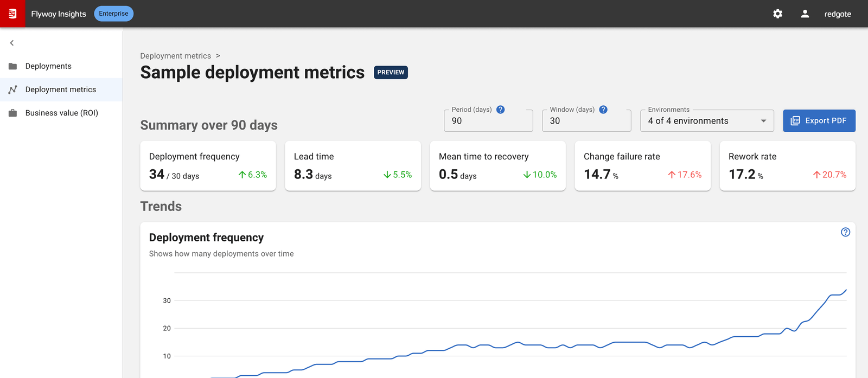
Task: Click the 17.2 % value
Action: 746,175
